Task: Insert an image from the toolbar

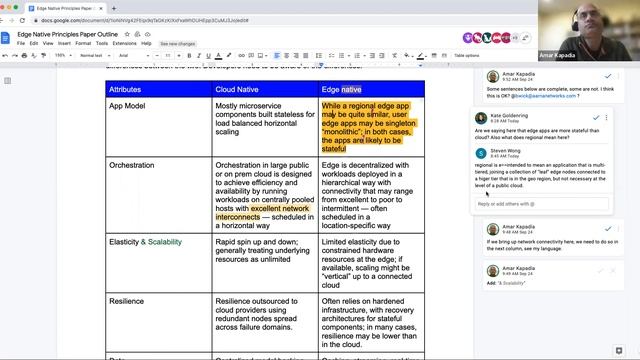Action: (x=260, y=56)
